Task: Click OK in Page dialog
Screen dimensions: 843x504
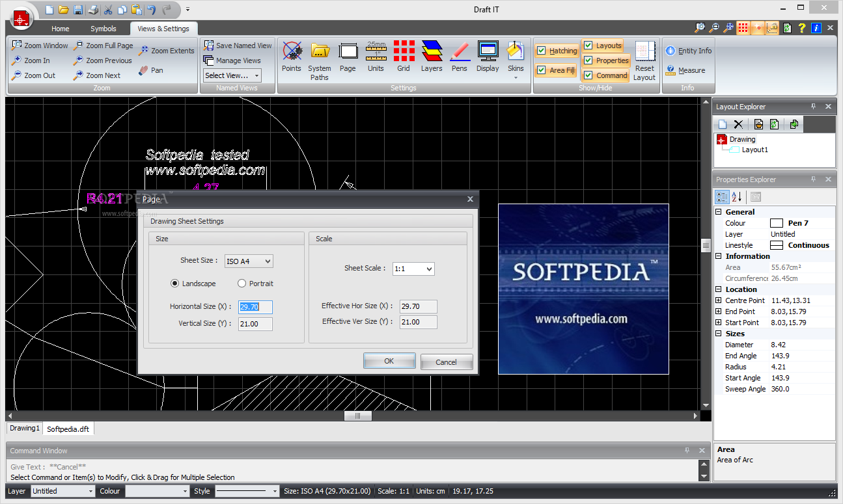Action: tap(389, 361)
